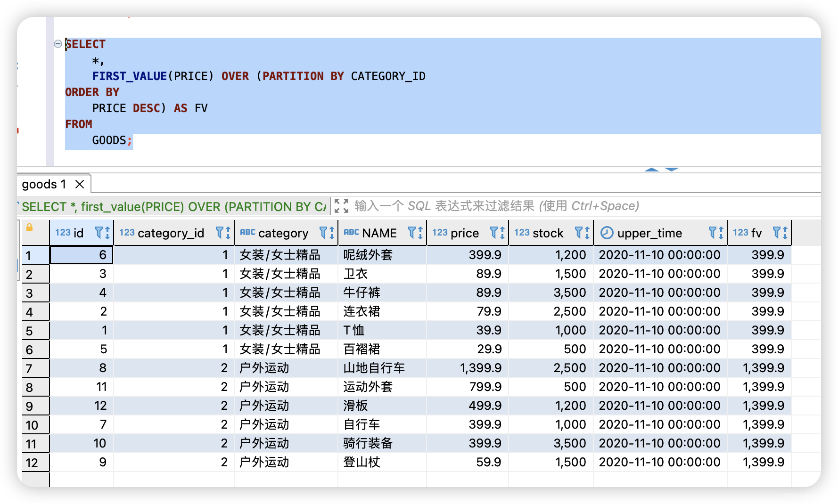Click the NAME cell 牛仔裤
Screen dimensions: 838x504
(382, 293)
